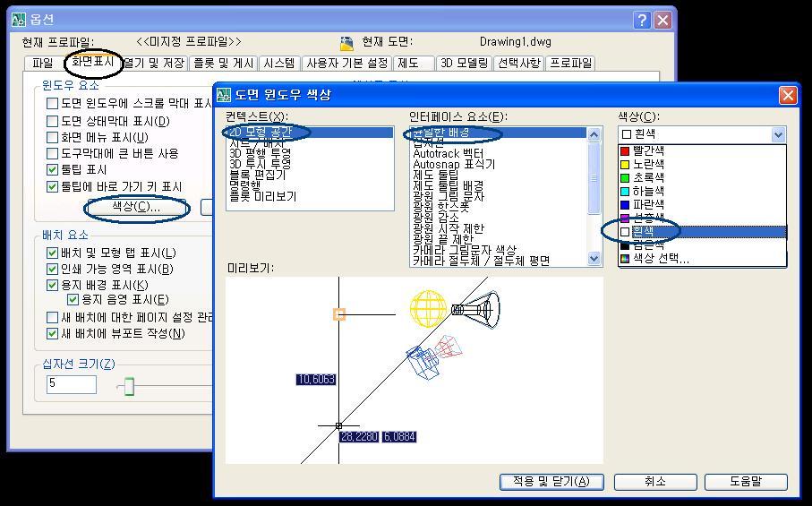Toggle 용지 배경 표시(K) checkbox
Screen dimensions: 812x506
click(52, 285)
